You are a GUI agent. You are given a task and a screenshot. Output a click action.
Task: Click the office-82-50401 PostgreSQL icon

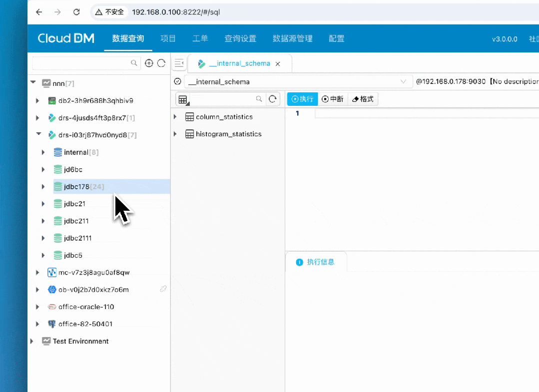(x=52, y=324)
